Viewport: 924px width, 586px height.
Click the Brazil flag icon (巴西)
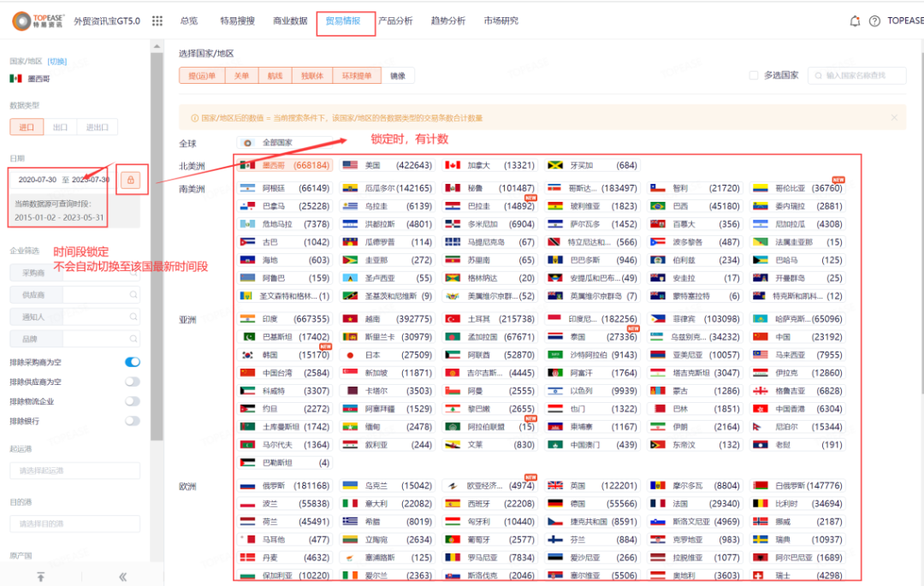[658, 206]
